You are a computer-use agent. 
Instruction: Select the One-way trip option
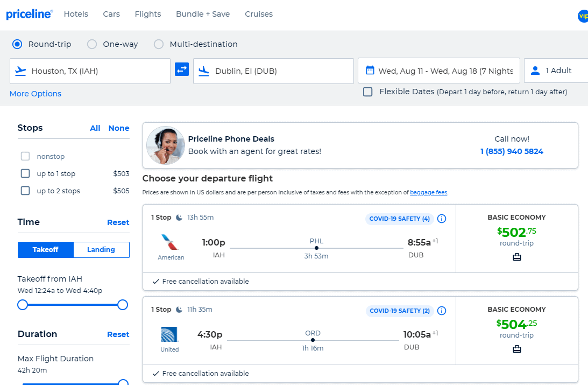point(91,44)
